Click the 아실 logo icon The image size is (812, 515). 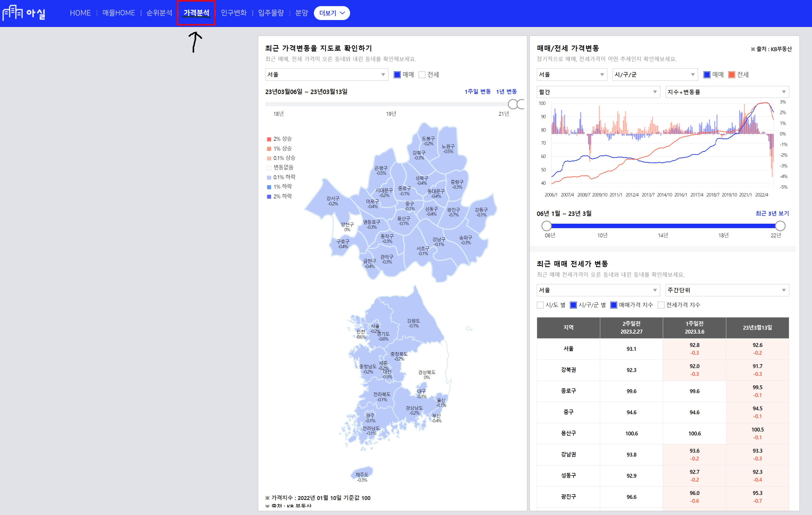click(13, 13)
